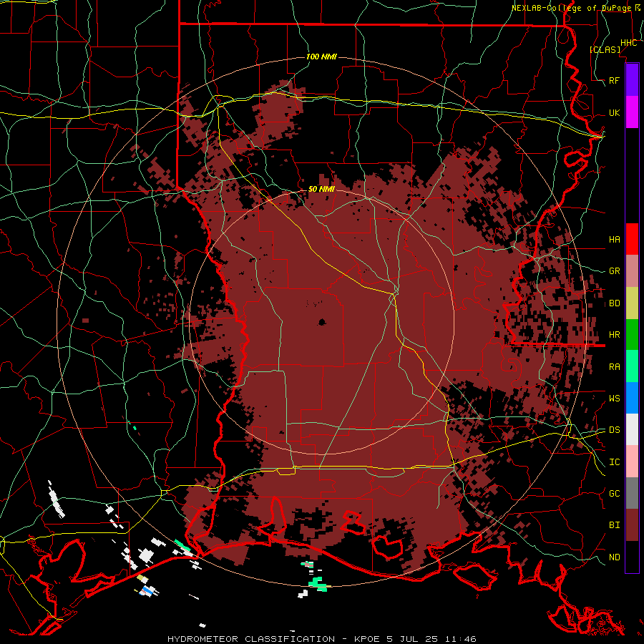The width and height of the screenshot is (644, 644).
Task: Click the "HA" legend label
Action: tap(614, 239)
